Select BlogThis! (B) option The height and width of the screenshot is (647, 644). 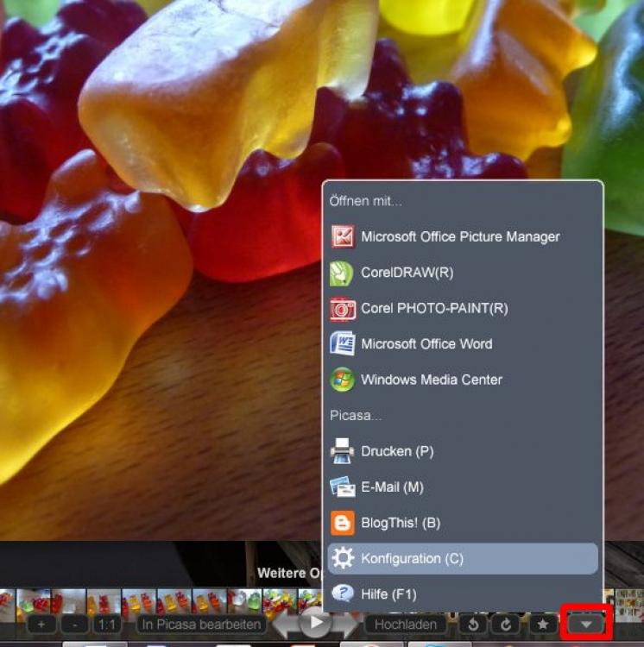point(401,523)
